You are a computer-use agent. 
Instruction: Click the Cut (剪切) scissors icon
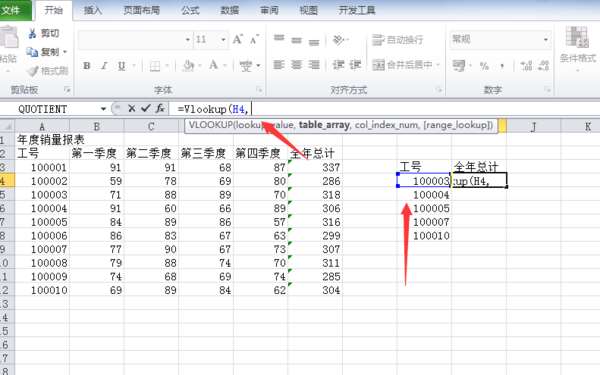click(33, 34)
